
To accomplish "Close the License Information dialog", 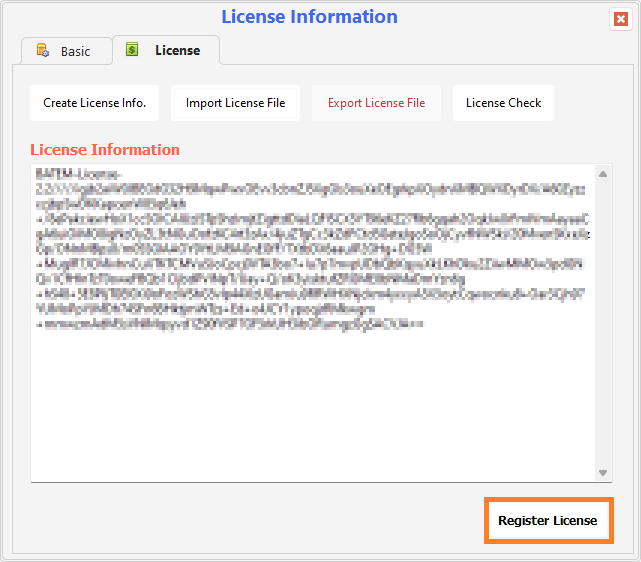I will point(620,19).
